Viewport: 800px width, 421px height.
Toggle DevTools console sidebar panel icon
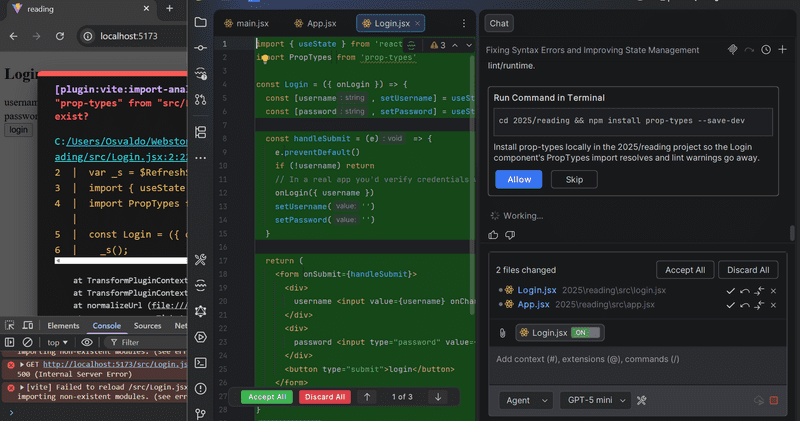(x=10, y=342)
